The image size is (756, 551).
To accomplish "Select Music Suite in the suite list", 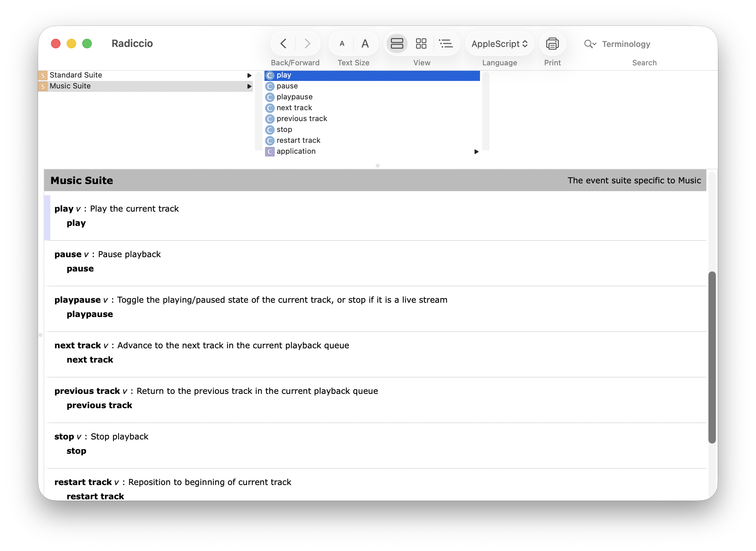I will 70,86.
